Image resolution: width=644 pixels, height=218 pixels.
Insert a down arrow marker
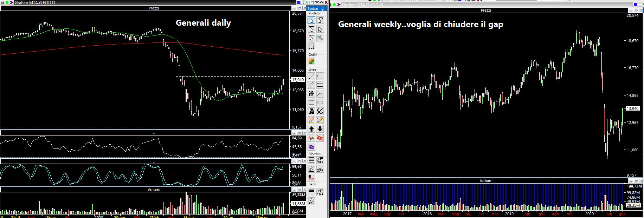pos(320,129)
